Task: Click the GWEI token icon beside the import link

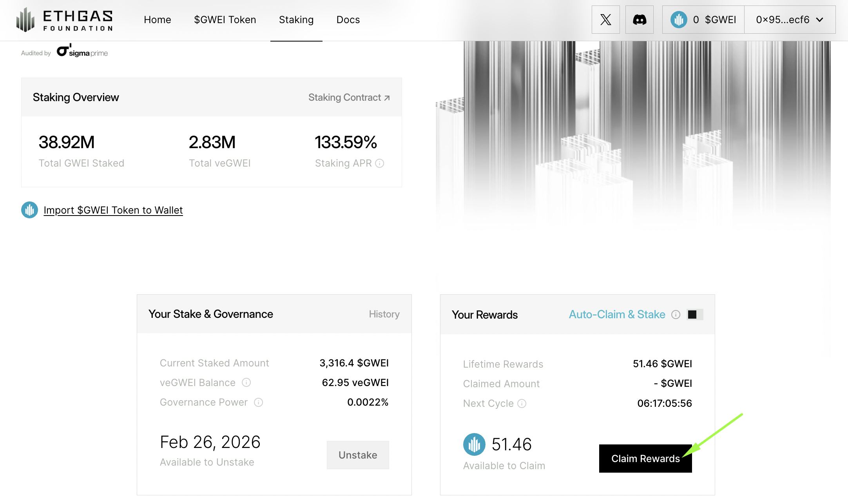Action: tap(29, 210)
